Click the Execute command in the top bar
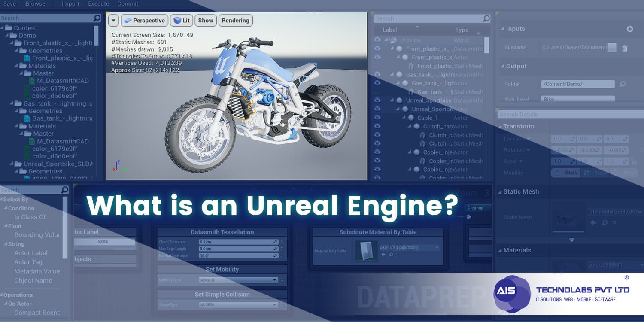 pos(98,4)
